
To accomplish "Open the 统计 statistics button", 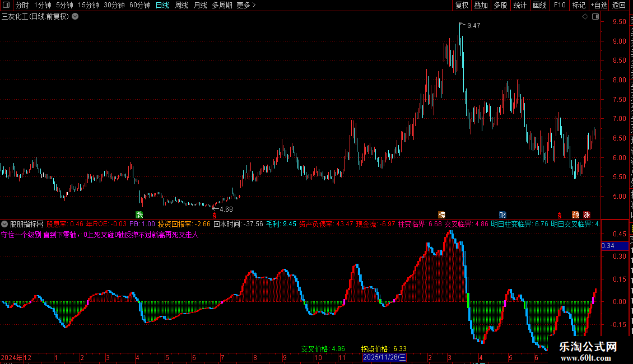I will coord(520,5).
